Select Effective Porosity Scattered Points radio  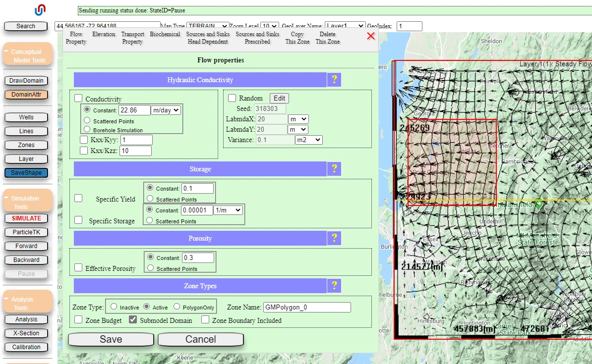coord(150,268)
